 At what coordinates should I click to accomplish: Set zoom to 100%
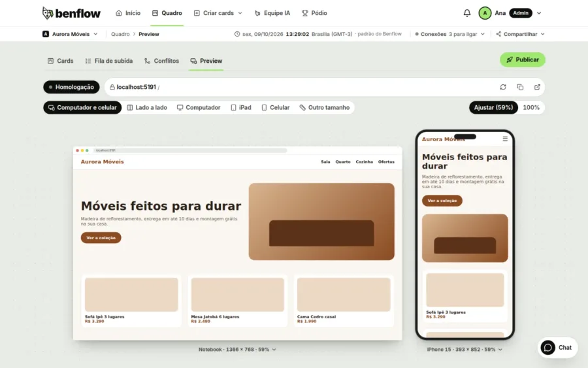[531, 108]
